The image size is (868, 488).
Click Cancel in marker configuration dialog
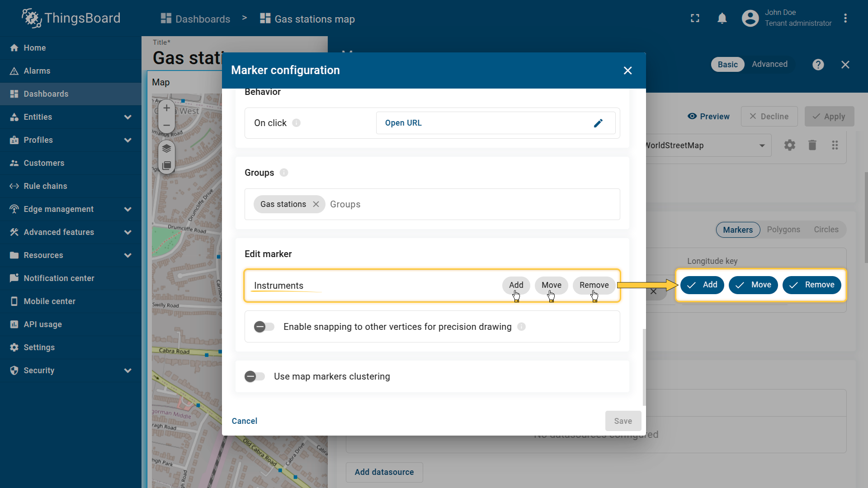point(244,421)
